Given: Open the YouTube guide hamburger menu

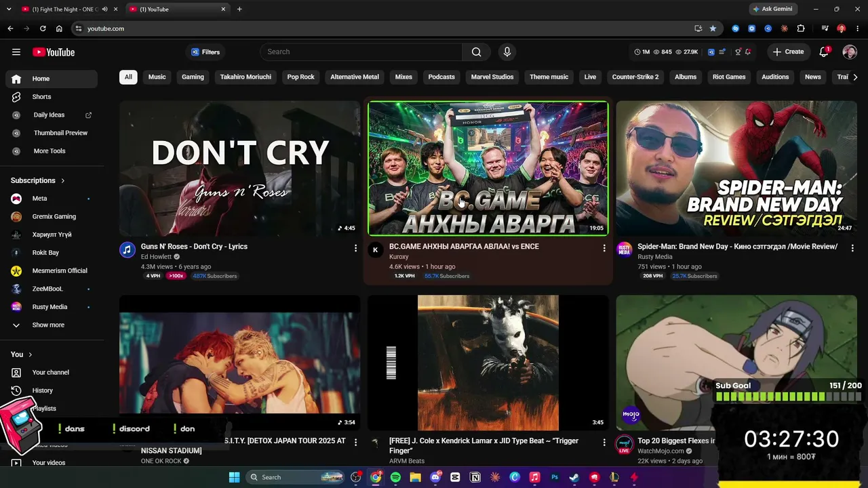Looking at the screenshot, I should pos(16,52).
